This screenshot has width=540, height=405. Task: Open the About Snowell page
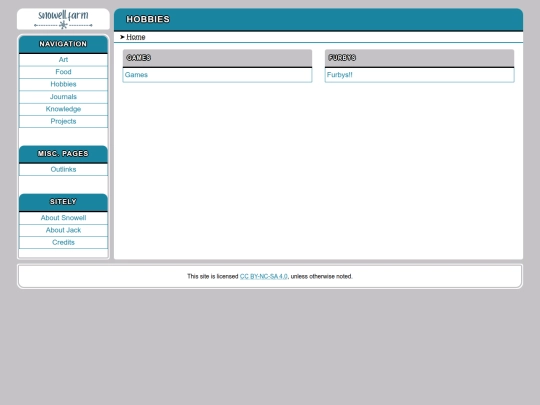click(x=63, y=218)
